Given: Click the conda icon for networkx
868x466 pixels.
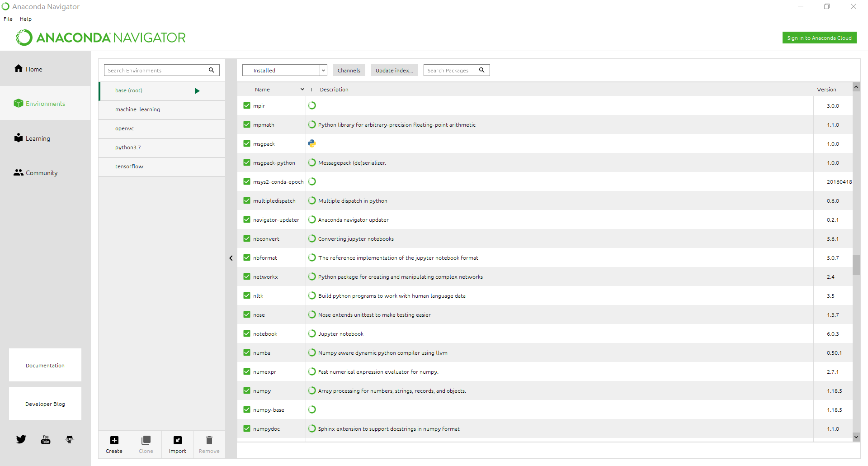Looking at the screenshot, I should 312,276.
